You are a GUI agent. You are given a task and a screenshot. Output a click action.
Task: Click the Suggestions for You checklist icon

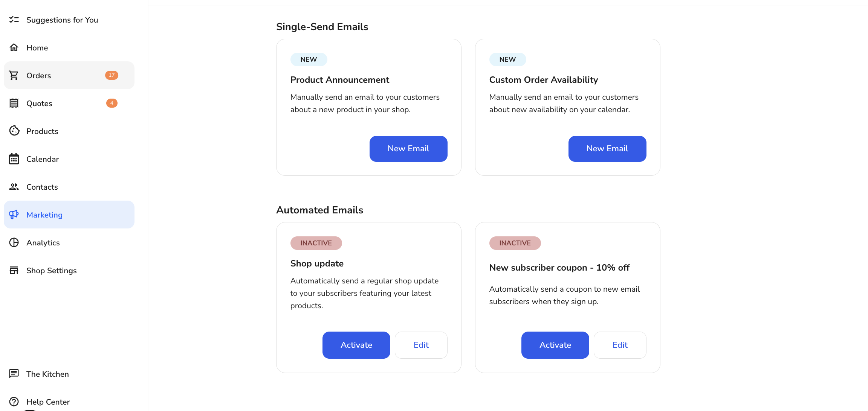14,20
